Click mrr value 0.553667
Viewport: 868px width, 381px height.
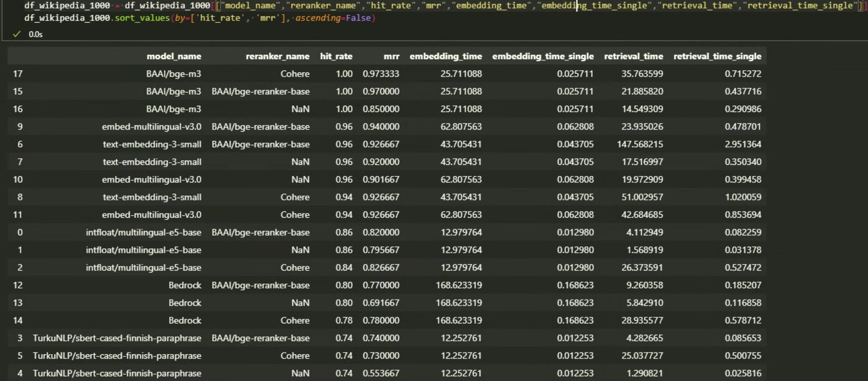381,373
